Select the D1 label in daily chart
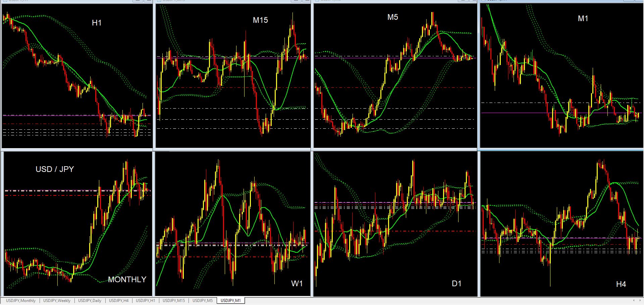The image size is (644, 305). 457,284
